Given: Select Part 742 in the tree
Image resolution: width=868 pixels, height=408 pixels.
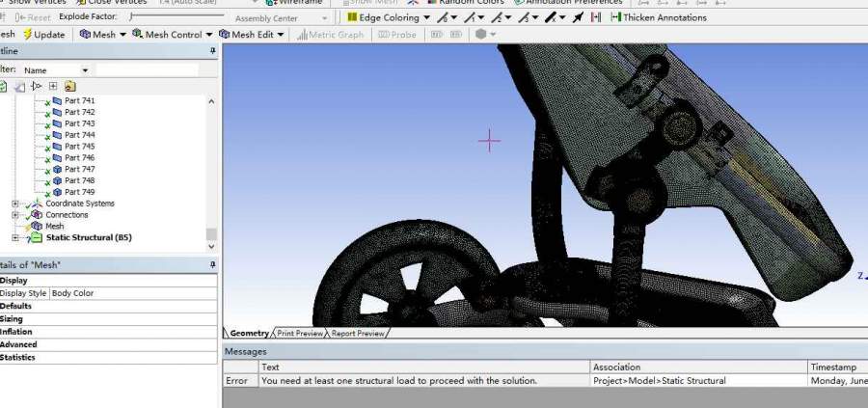Looking at the screenshot, I should pyautogui.click(x=79, y=112).
